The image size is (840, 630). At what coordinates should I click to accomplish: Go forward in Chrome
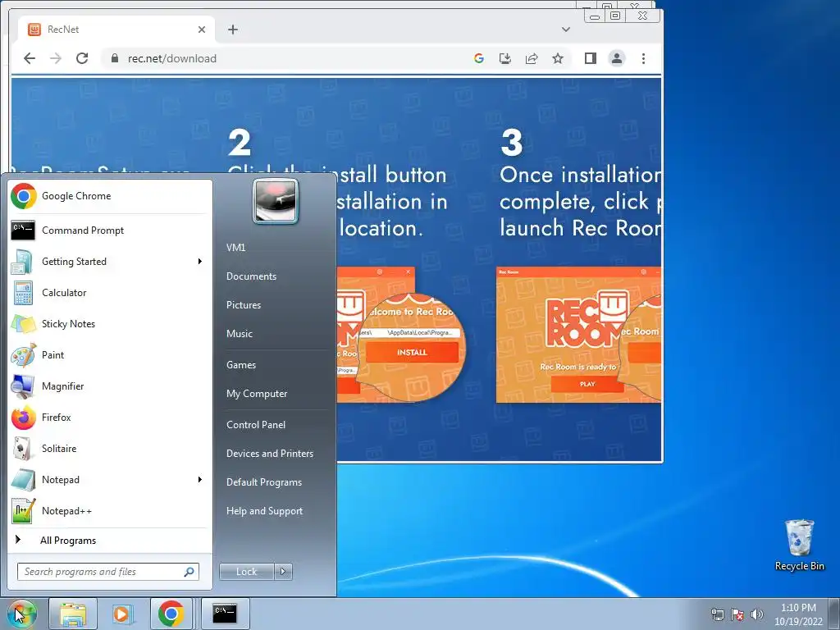click(x=56, y=58)
